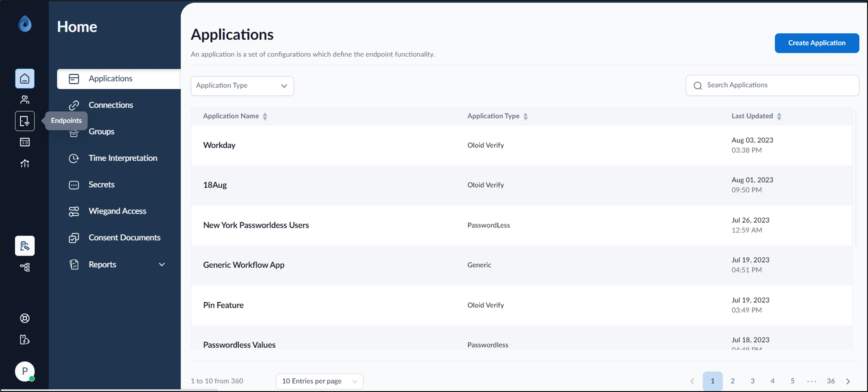This screenshot has height=392, width=868.
Task: Click the highlighted white document icon in rail
Action: pos(25,246)
